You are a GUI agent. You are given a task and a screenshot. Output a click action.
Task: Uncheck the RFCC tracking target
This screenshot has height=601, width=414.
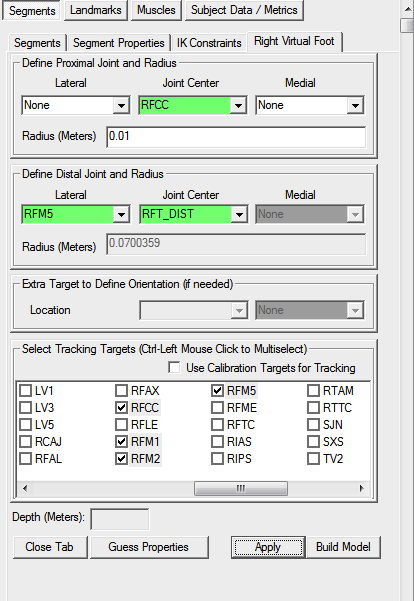pyautogui.click(x=122, y=408)
